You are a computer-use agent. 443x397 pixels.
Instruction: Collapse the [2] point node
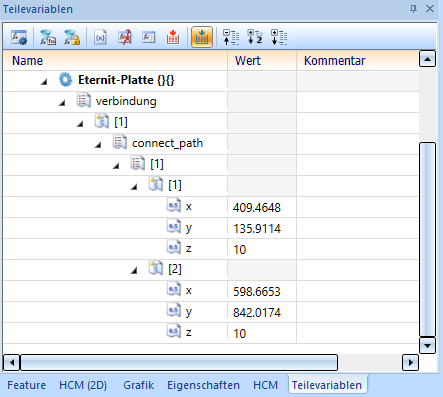pos(134,270)
